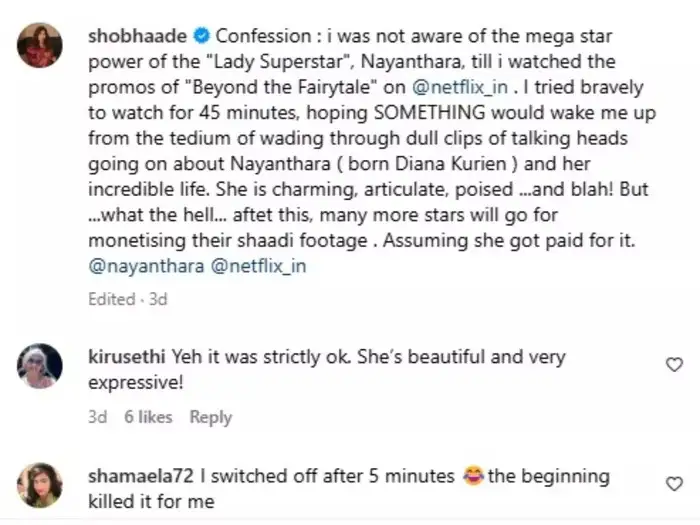Screen dimensions: 700x525
Task: View the "6 likes" list
Action: (x=148, y=417)
